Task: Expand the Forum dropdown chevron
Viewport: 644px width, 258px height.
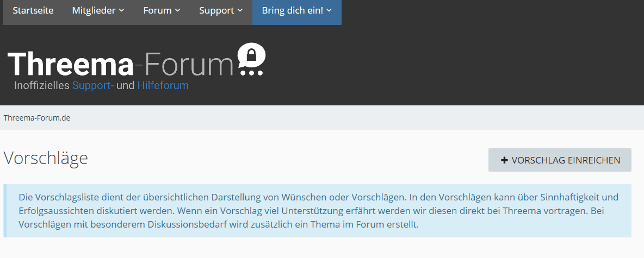Action: click(177, 11)
